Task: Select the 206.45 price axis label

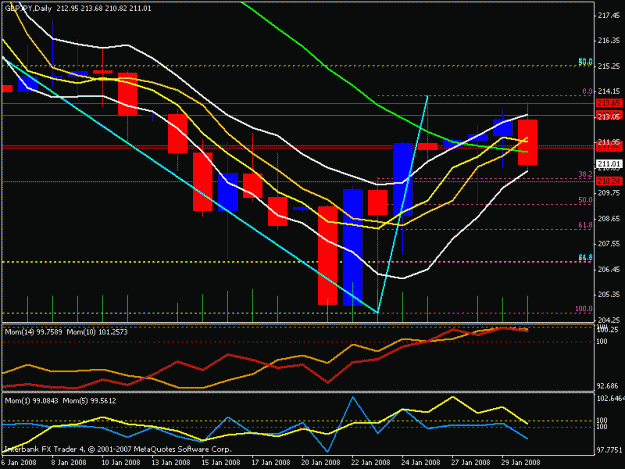Action: point(609,269)
